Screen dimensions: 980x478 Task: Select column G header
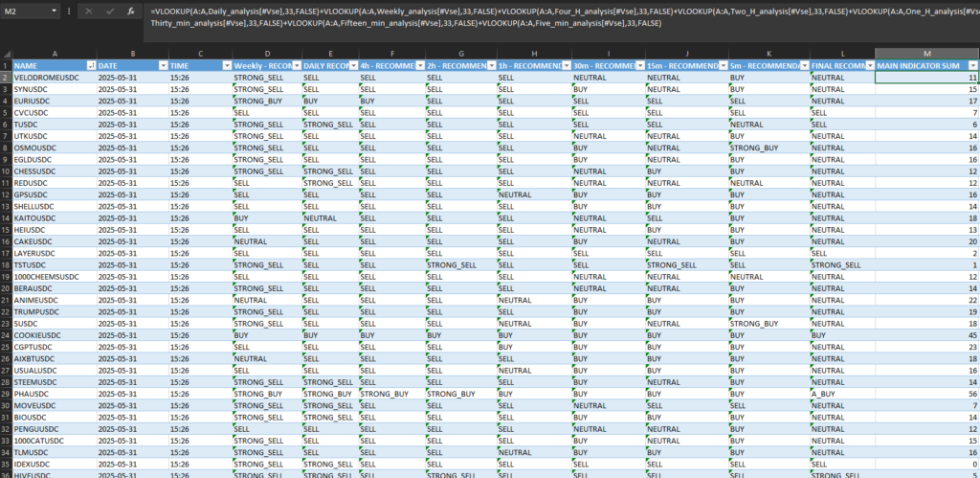[x=461, y=55]
